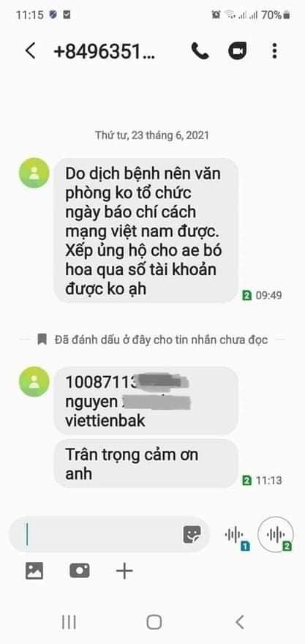Tap the back arrow to leave conversation
The width and height of the screenshot is (305, 644).
pyautogui.click(x=30, y=51)
